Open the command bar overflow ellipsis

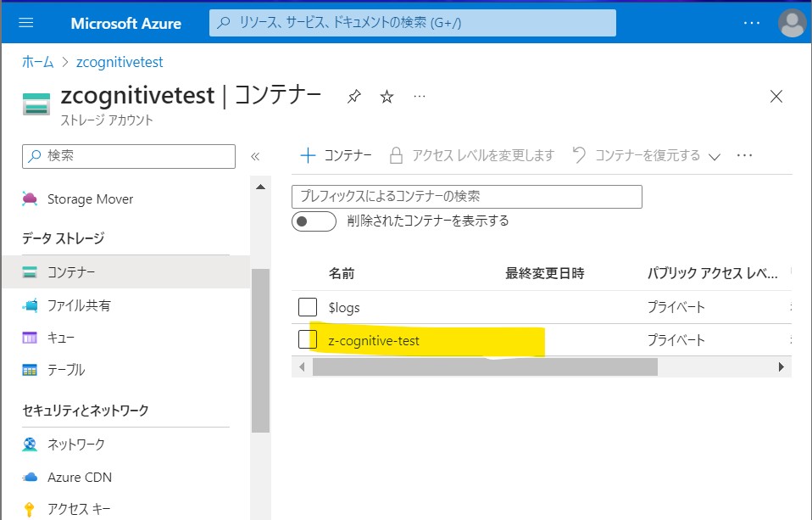click(744, 155)
